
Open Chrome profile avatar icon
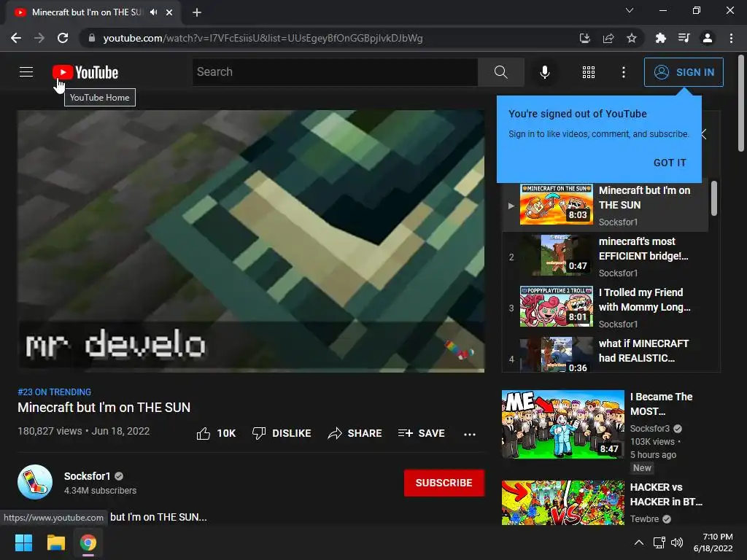[708, 38]
